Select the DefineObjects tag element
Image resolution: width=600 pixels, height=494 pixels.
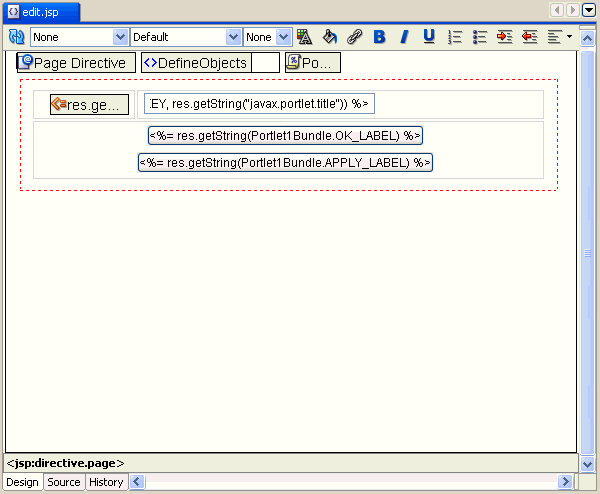[x=196, y=62]
